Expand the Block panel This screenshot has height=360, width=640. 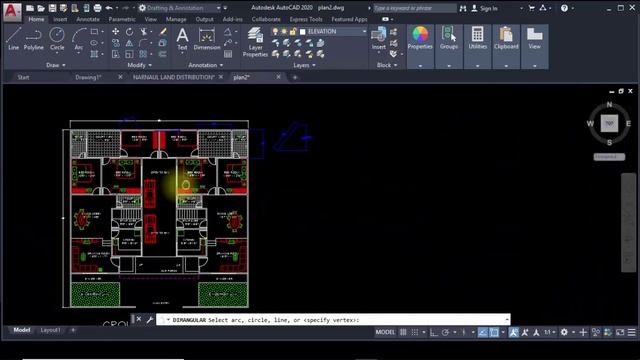point(387,65)
